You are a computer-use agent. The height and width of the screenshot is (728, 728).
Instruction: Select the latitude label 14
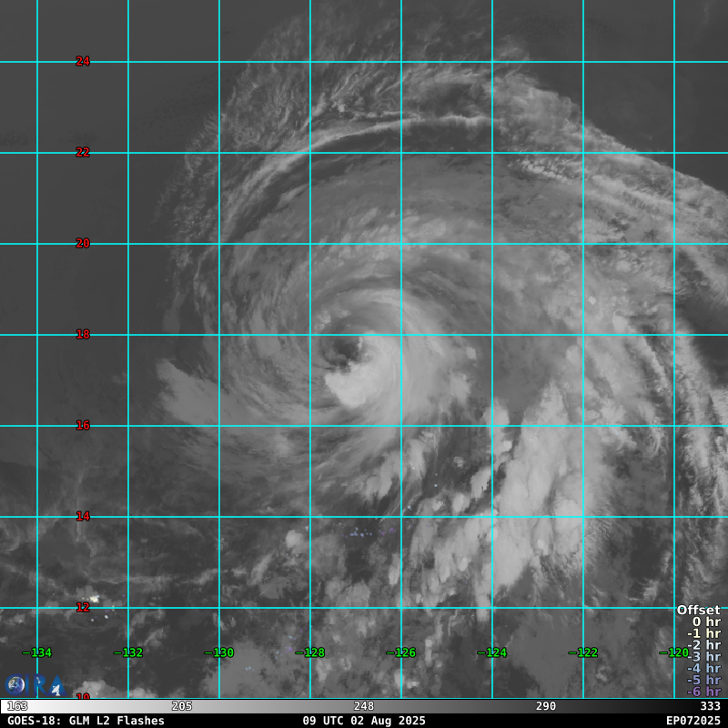coord(83,516)
